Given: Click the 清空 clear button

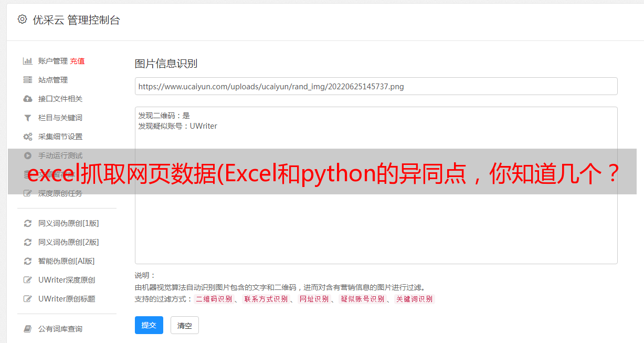Looking at the screenshot, I should pos(185,325).
